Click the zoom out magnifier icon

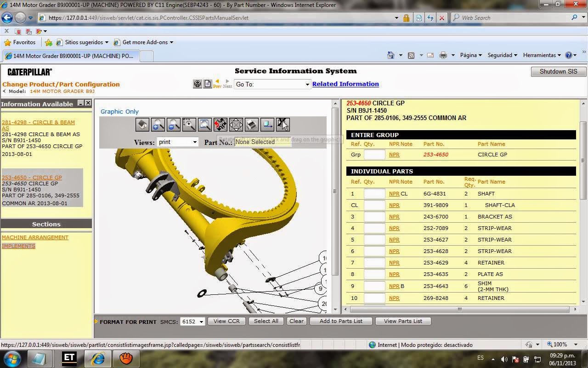(x=174, y=124)
